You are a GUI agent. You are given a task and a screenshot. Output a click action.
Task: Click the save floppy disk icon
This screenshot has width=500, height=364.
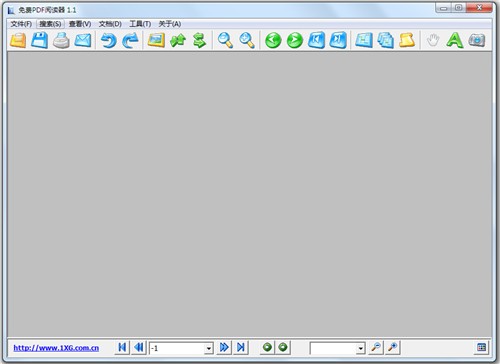click(x=40, y=40)
